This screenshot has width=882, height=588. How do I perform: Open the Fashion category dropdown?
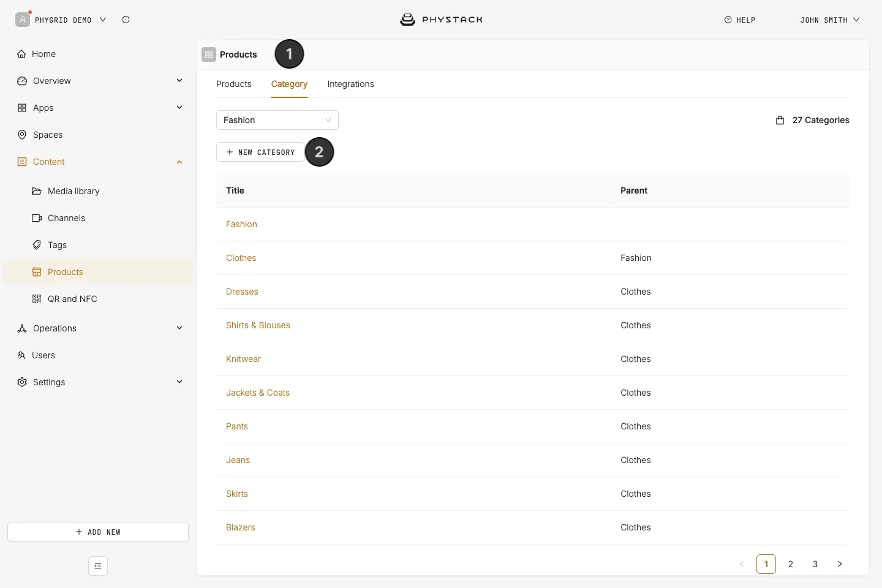277,120
